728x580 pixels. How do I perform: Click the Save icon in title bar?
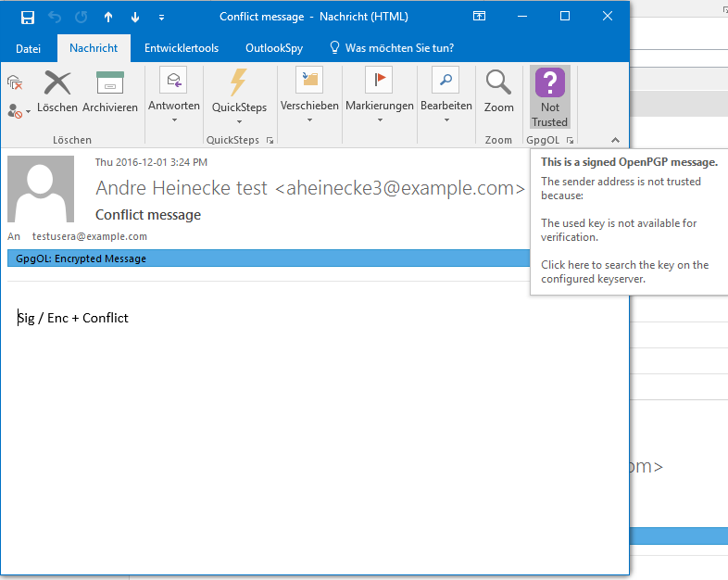coord(28,17)
